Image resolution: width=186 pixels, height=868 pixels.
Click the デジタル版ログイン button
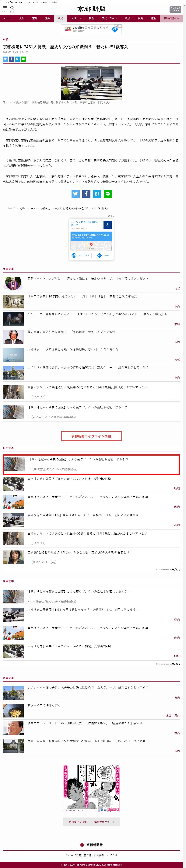(175, 9)
